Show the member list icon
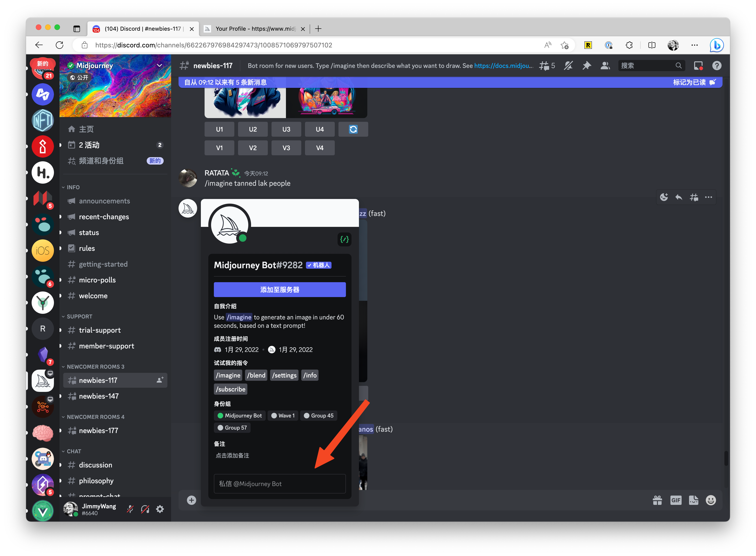Image resolution: width=756 pixels, height=556 pixels. coord(605,66)
